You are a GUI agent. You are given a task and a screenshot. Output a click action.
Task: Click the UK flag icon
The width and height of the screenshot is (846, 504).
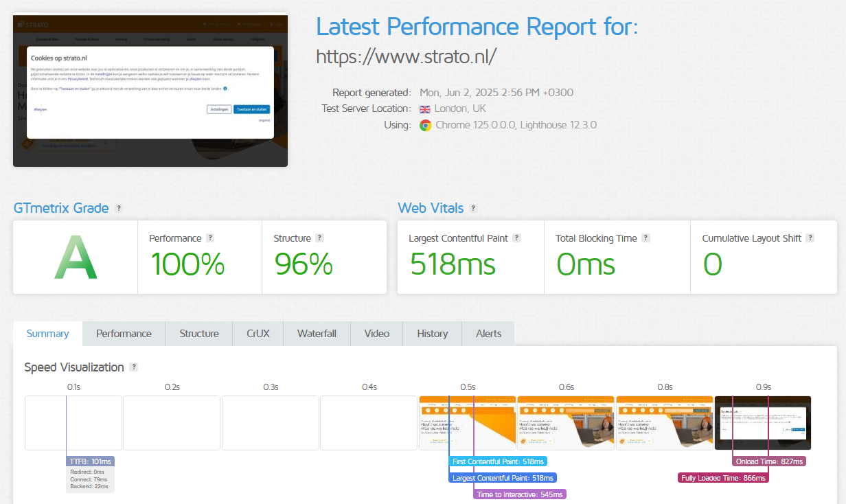425,109
